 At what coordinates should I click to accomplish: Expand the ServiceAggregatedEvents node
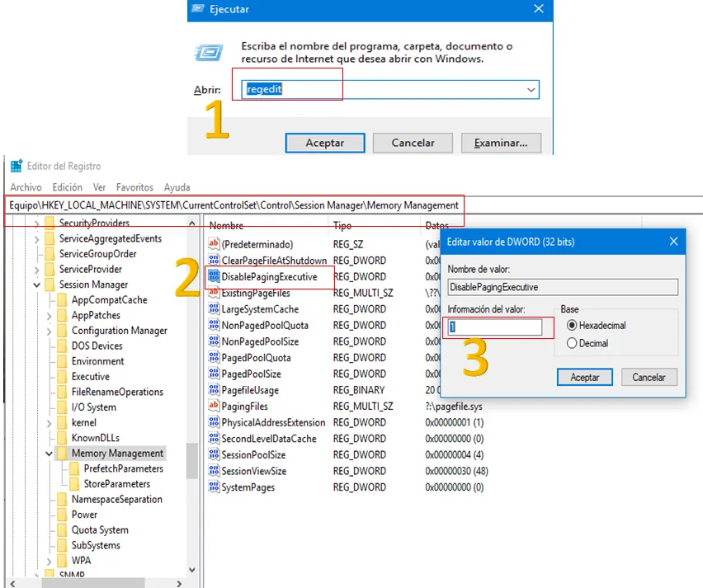[37, 239]
